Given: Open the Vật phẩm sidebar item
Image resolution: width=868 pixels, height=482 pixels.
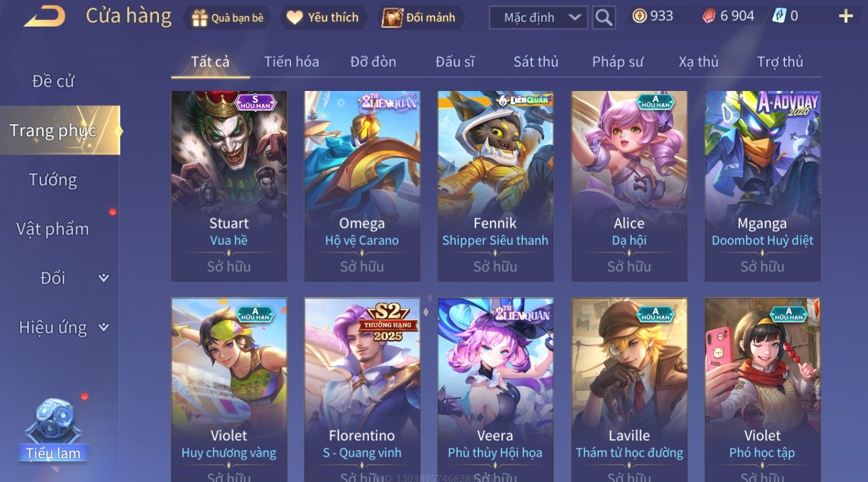Looking at the screenshot, I should (53, 229).
